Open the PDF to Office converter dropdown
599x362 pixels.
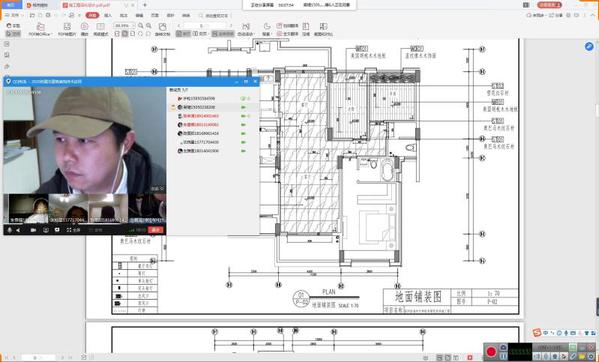[40, 29]
